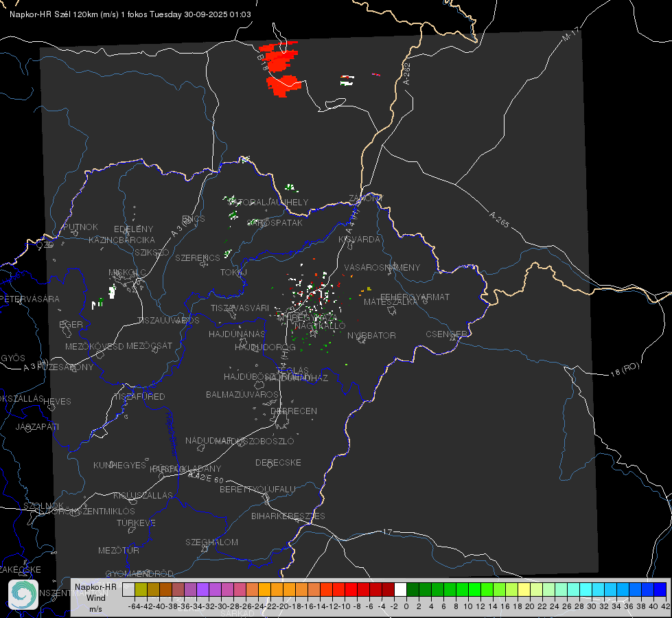Click the EDELÉNY city label
Image resolution: width=672 pixels, height=618 pixels.
coord(133,229)
